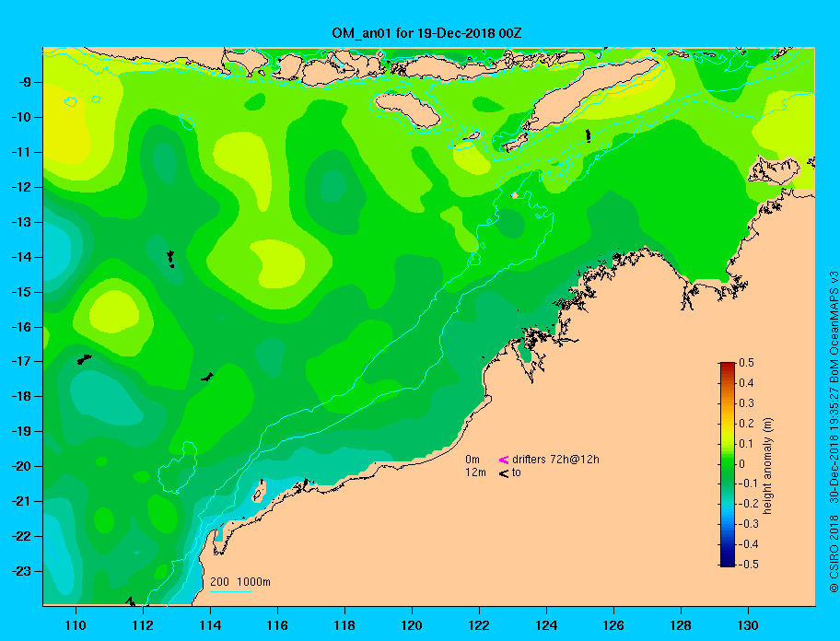The height and width of the screenshot is (641, 840).
Task: Click the 130 longitude axis label
Action: coord(748,625)
